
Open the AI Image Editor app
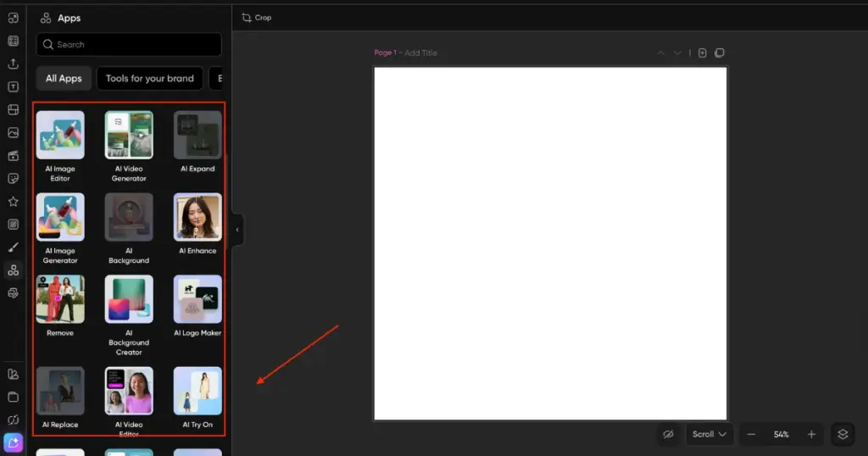coord(60,135)
